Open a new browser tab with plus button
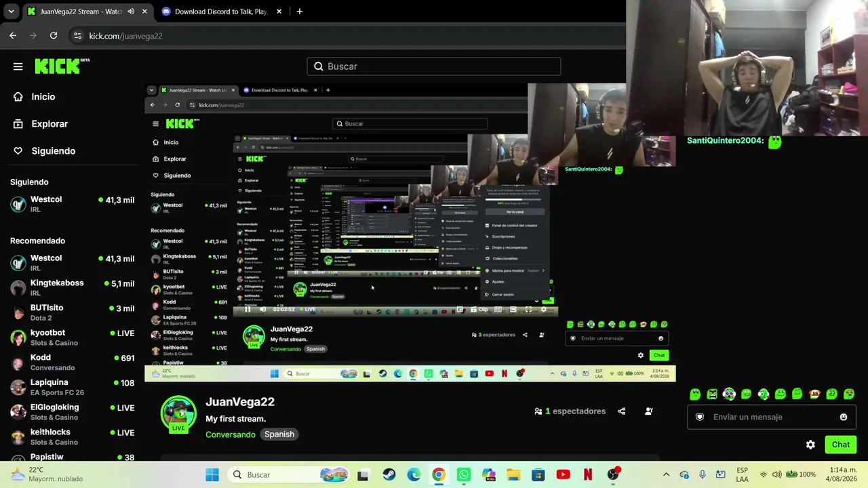Image resolution: width=868 pixels, height=488 pixels. pyautogui.click(x=300, y=12)
